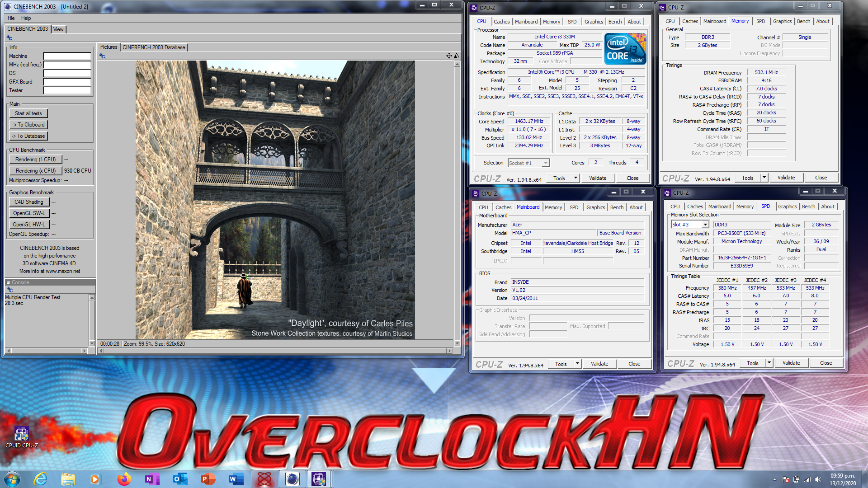The height and width of the screenshot is (488, 868).
Task: Click the triangle zoom icon above the render
Action: [x=457, y=56]
